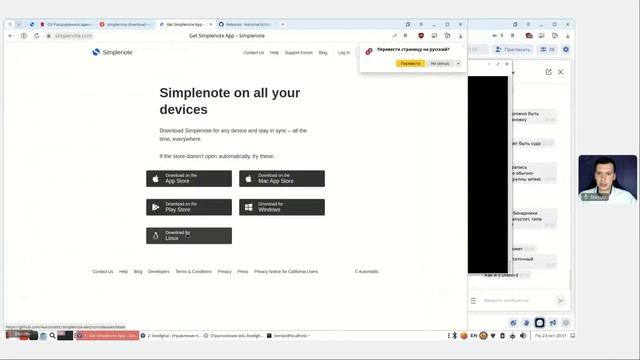640x360 pixels.
Task: Click the Automattic copyright link in the footer
Action: click(x=367, y=271)
